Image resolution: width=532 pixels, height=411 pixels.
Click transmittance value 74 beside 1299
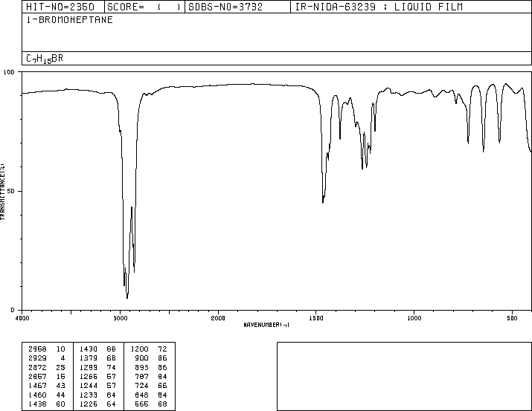pyautogui.click(x=112, y=367)
